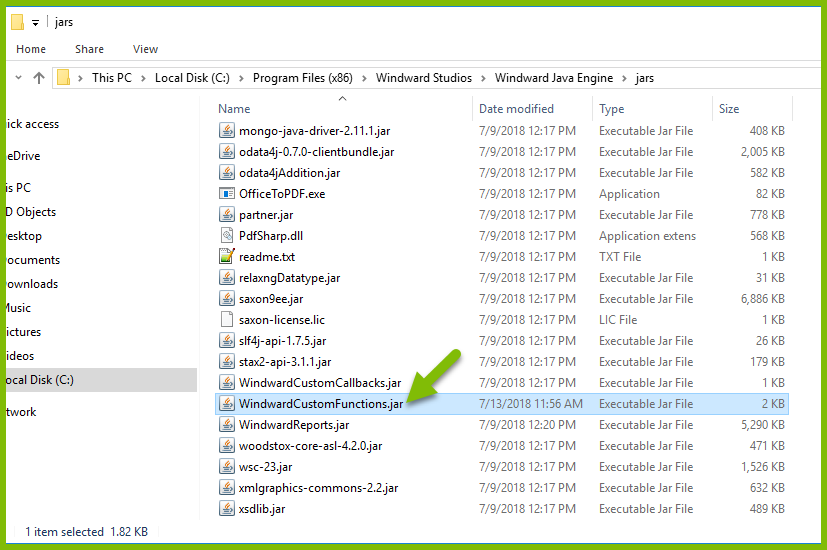The height and width of the screenshot is (550, 827).
Task: Click the wsc-23.jar file icon
Action: coord(227,467)
